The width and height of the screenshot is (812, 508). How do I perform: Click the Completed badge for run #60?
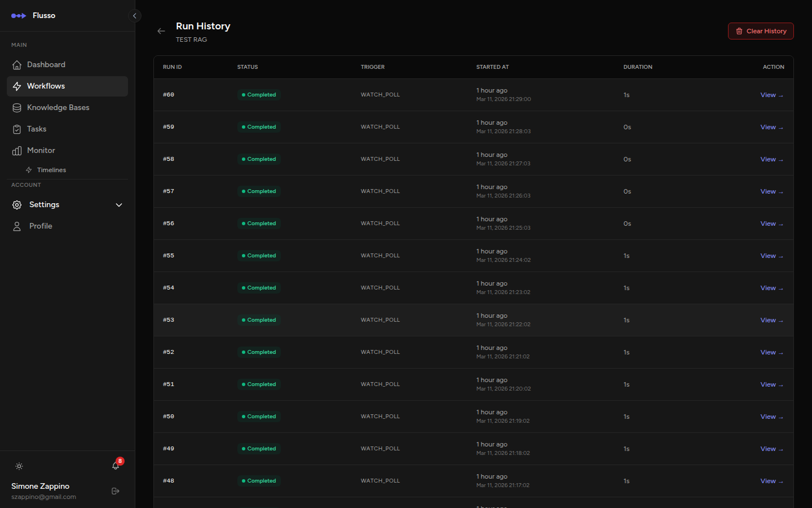pyautogui.click(x=259, y=95)
